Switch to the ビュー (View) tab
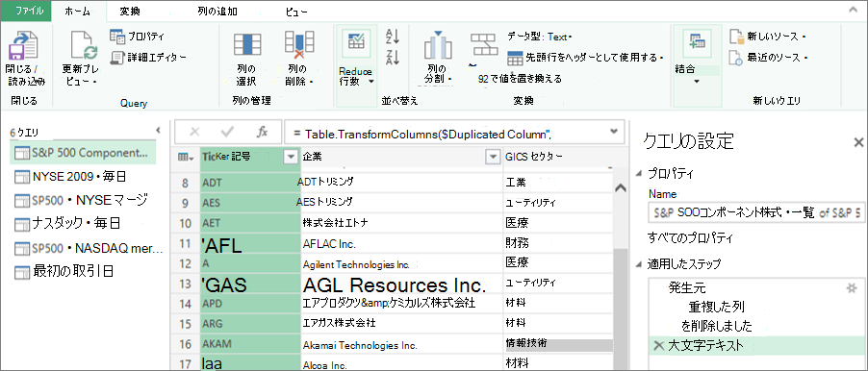 pos(297,12)
